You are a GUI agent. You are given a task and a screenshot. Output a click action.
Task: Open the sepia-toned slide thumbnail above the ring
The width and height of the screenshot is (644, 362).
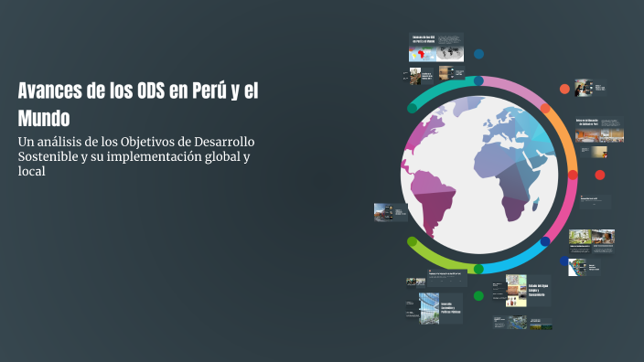tap(451, 72)
